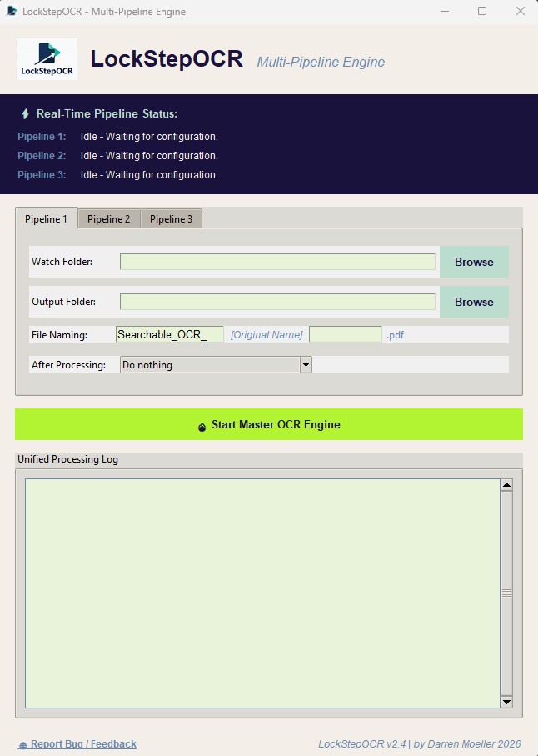Start the Master OCR Engine

coord(269,424)
